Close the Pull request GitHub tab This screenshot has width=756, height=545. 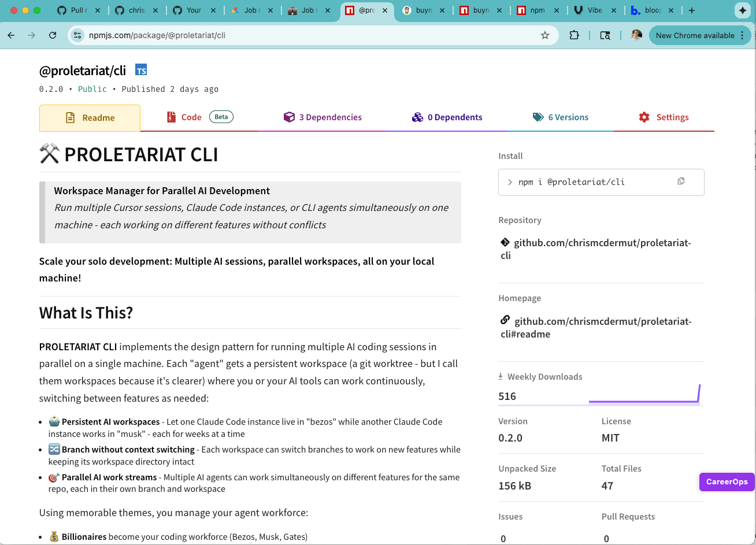point(97,10)
